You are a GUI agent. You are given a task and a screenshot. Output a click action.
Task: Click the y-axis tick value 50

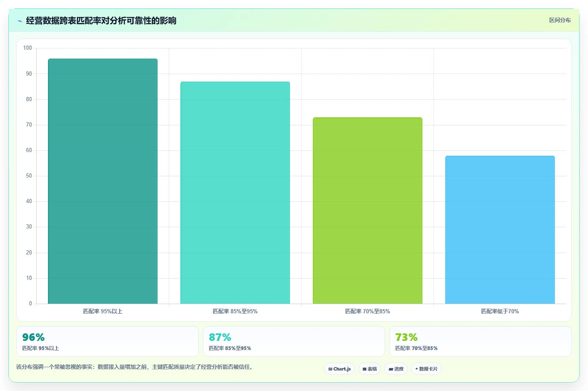pos(29,175)
